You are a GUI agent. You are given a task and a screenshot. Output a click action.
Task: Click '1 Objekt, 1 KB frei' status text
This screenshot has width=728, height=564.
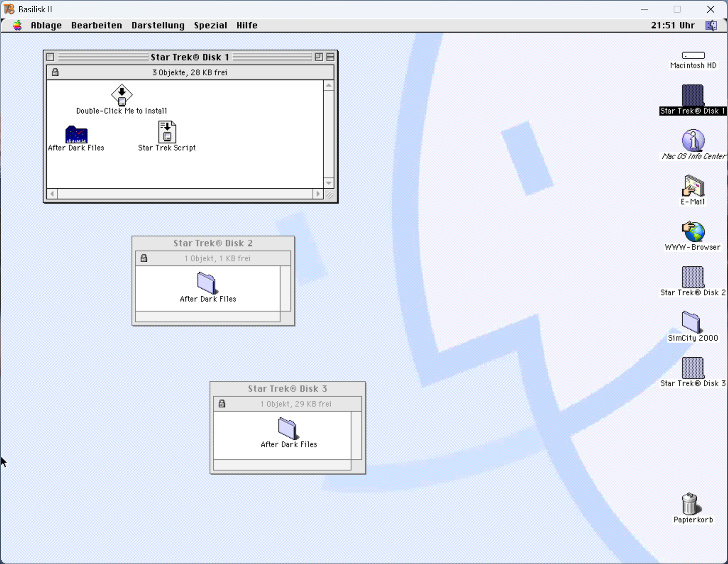[218, 258]
